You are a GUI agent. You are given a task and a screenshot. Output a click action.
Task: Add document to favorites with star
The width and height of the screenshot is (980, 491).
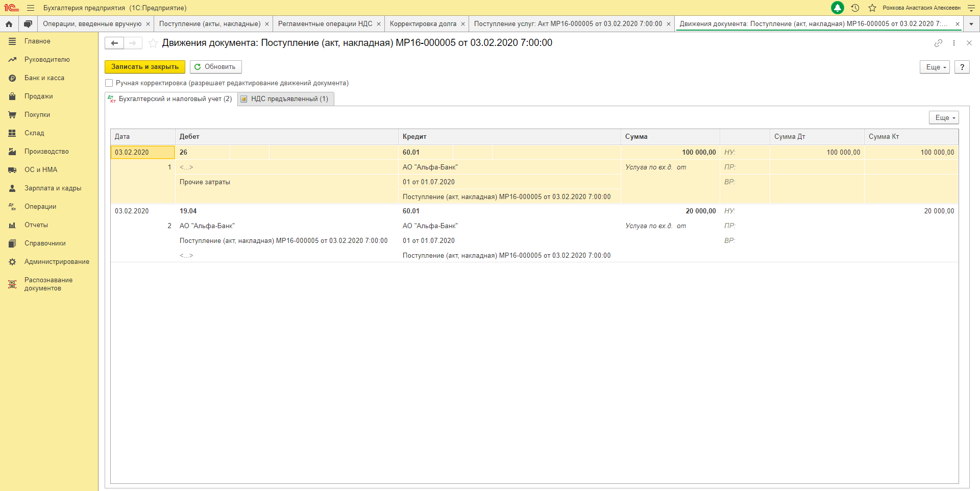pos(153,43)
